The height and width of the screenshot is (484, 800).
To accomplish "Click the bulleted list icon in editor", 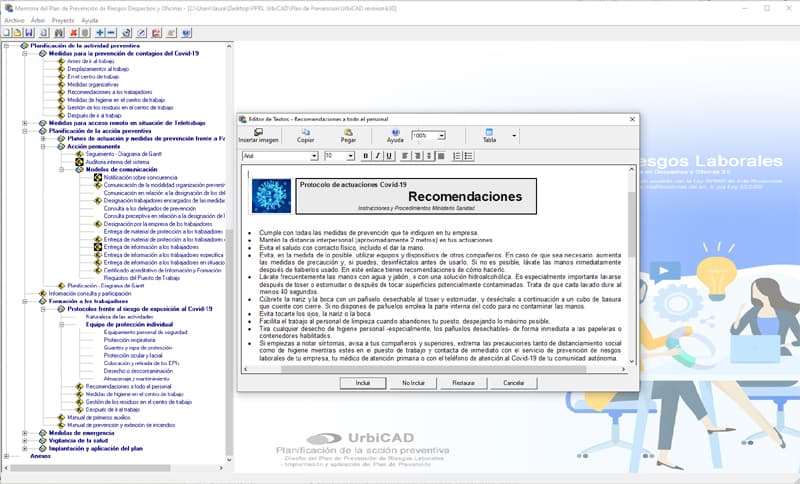I will [468, 156].
